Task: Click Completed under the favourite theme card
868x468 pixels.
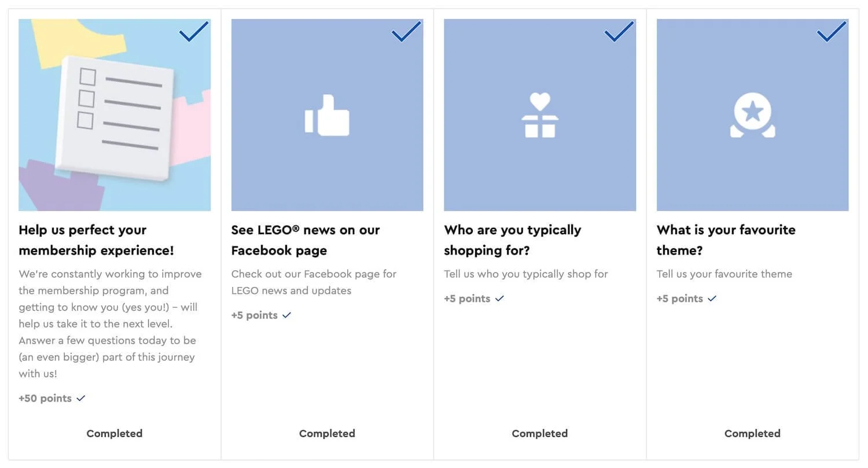Action: click(x=752, y=433)
